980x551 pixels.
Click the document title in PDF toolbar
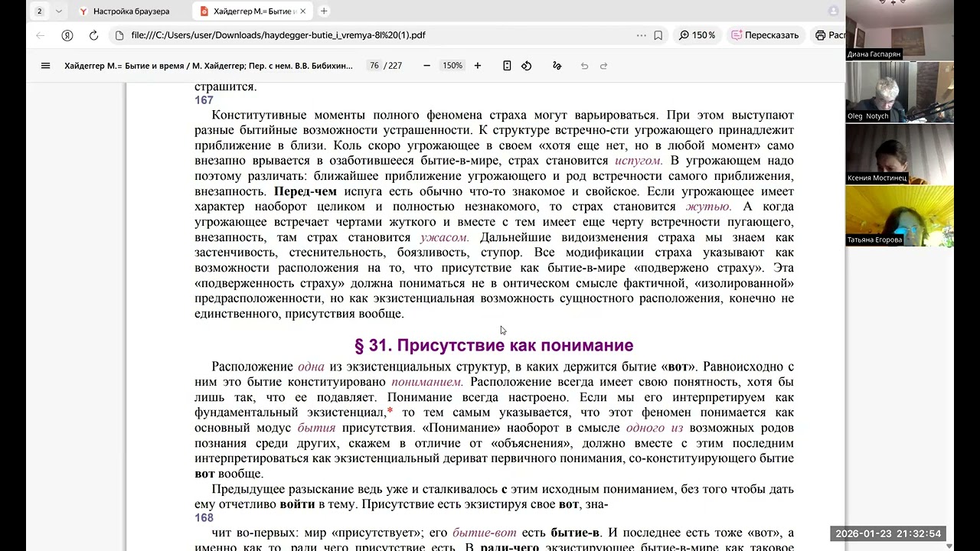click(x=208, y=66)
